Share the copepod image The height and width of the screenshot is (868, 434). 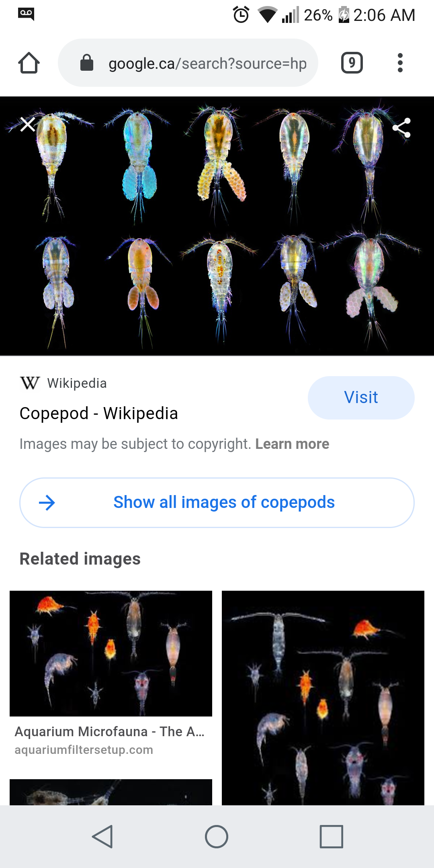pyautogui.click(x=401, y=128)
